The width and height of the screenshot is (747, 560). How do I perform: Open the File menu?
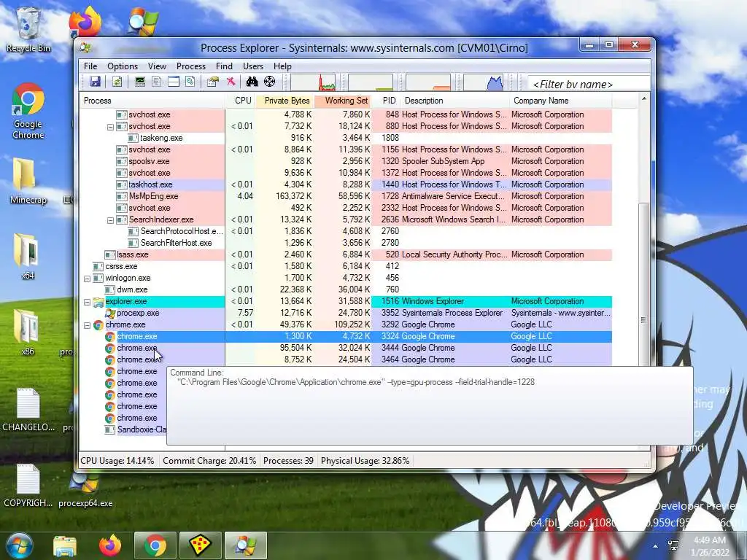90,66
